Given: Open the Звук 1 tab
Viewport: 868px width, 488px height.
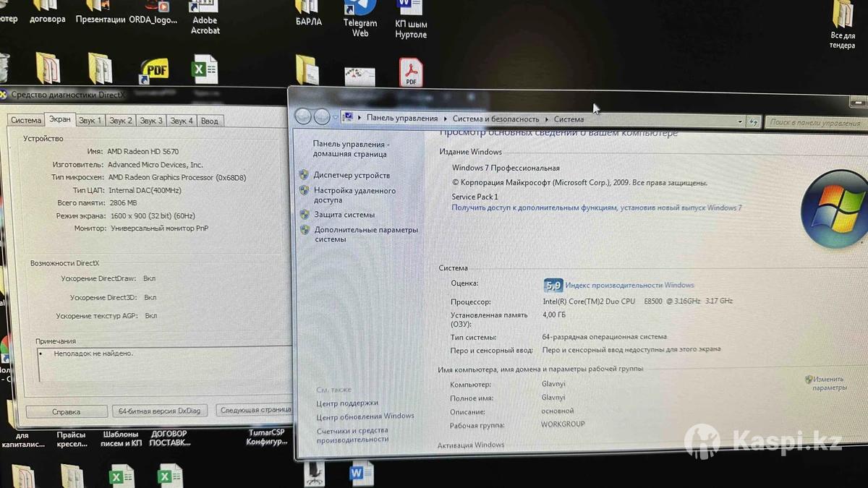Looking at the screenshot, I should [x=90, y=121].
